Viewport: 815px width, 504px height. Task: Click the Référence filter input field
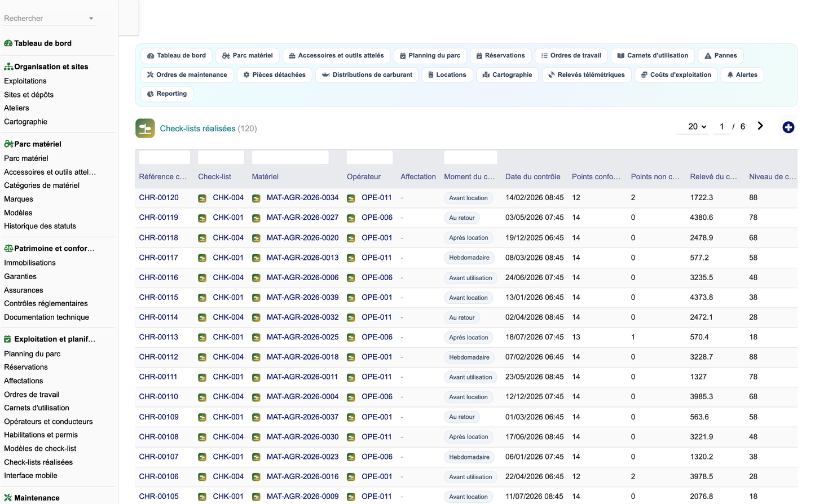click(x=165, y=157)
